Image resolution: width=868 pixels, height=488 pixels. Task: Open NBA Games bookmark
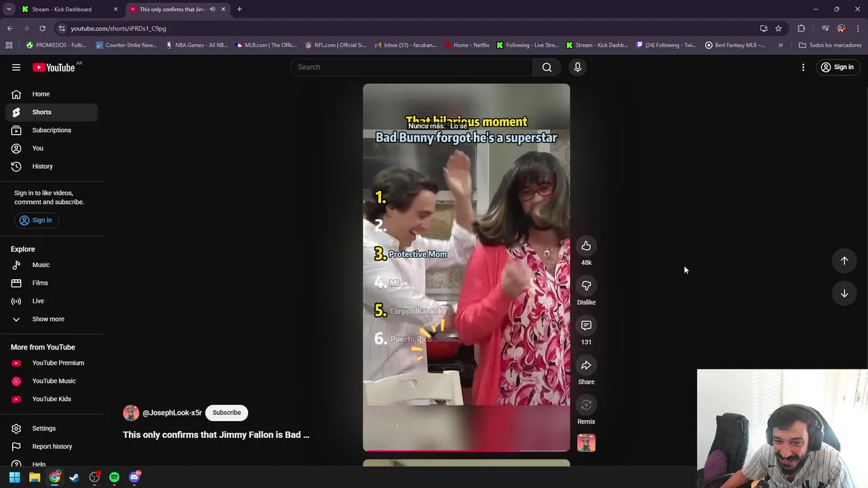(196, 45)
